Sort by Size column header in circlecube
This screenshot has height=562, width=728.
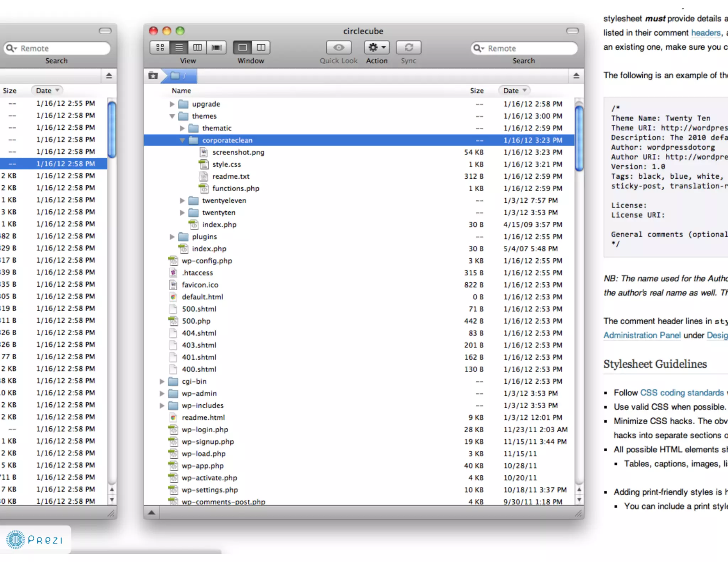(477, 91)
